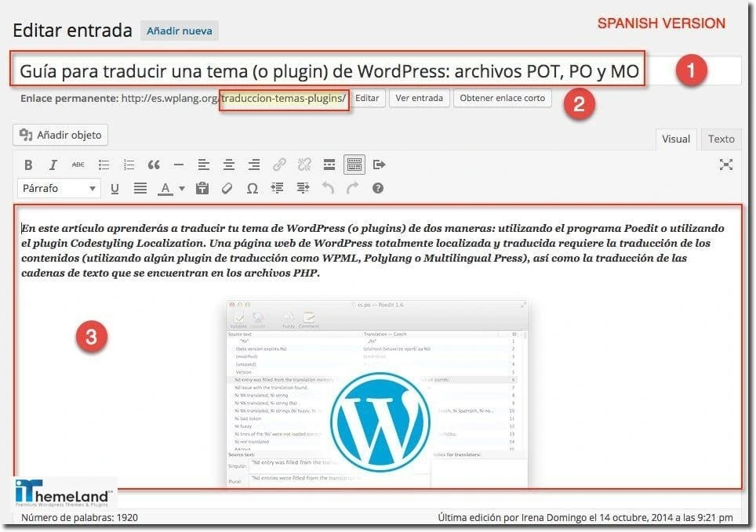The height and width of the screenshot is (532, 756).
Task: Align text to the left
Action: tap(203, 165)
